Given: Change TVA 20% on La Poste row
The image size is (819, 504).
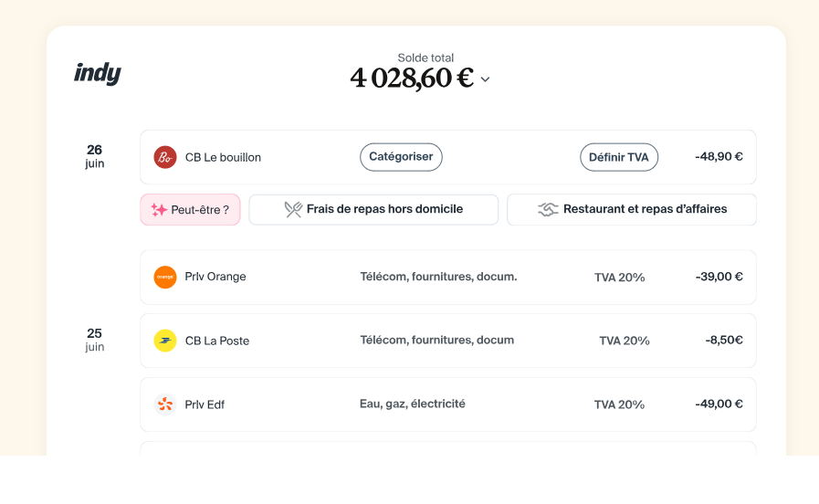Looking at the screenshot, I should pos(625,341).
